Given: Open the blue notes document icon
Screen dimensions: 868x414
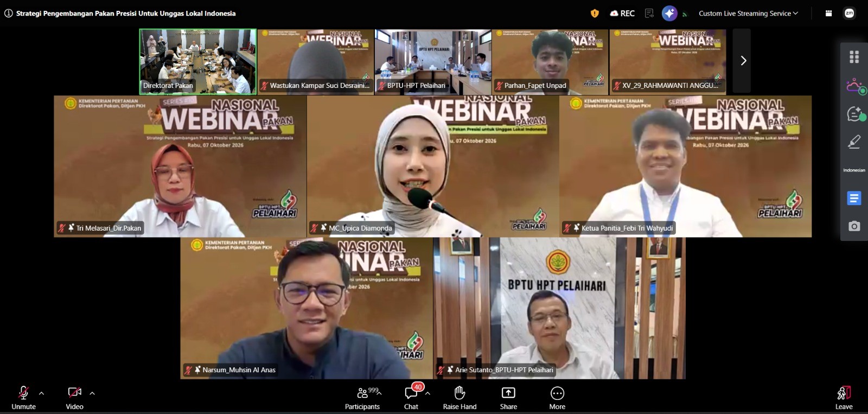Looking at the screenshot, I should (854, 199).
